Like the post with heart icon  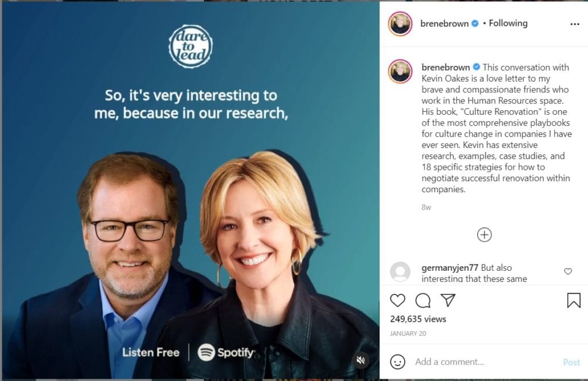(397, 300)
